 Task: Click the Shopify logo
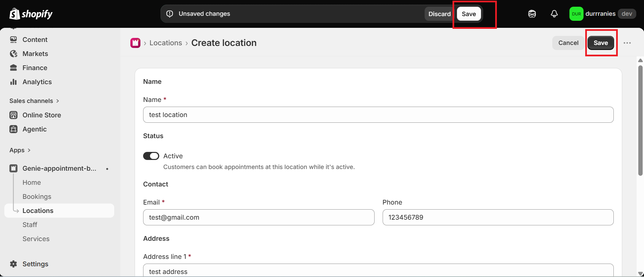[31, 14]
